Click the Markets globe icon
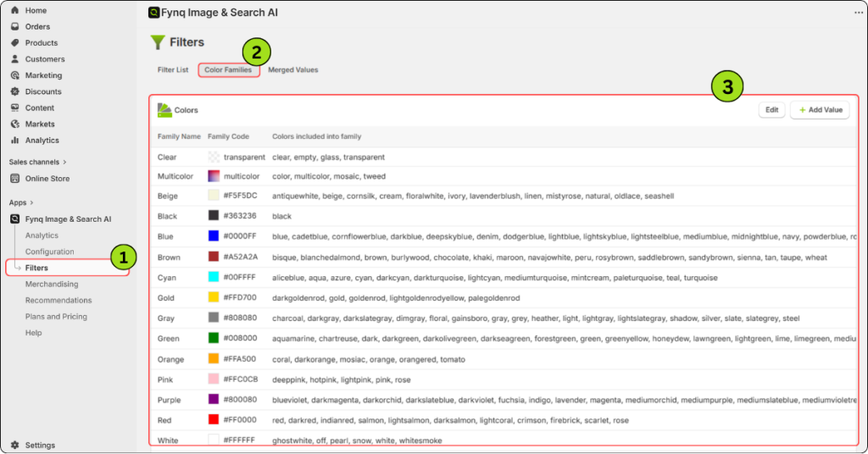This screenshot has height=454, width=868. tap(15, 124)
